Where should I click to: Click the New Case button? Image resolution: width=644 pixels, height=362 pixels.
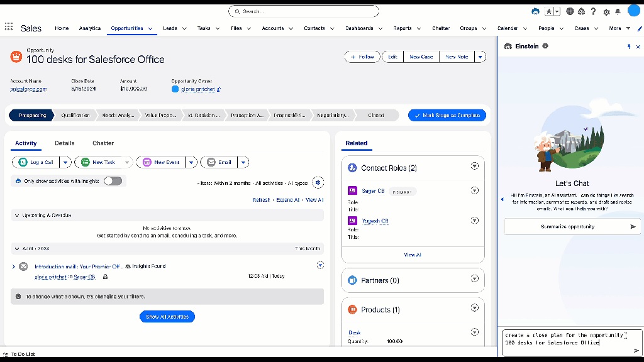click(421, 57)
